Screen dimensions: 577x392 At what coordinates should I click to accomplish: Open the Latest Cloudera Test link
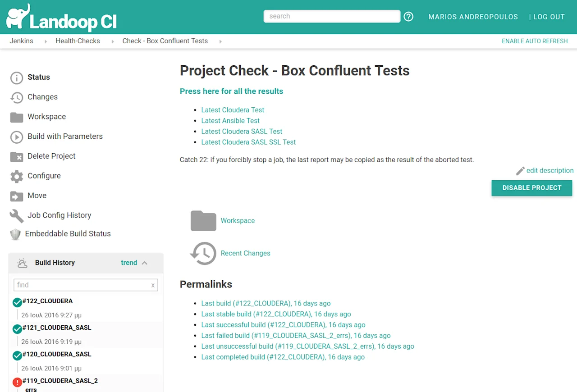(x=233, y=110)
